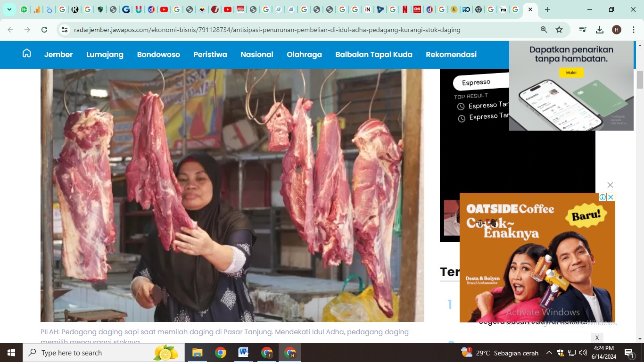Image resolution: width=644 pixels, height=362 pixels.
Task: Open the volume speaker icon
Action: [x=583, y=353]
